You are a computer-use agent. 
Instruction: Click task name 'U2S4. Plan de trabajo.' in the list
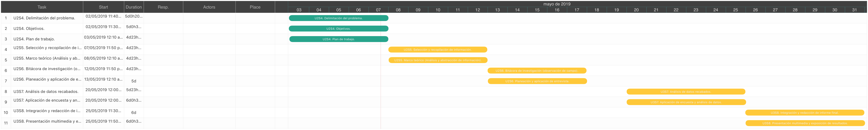[x=34, y=39]
